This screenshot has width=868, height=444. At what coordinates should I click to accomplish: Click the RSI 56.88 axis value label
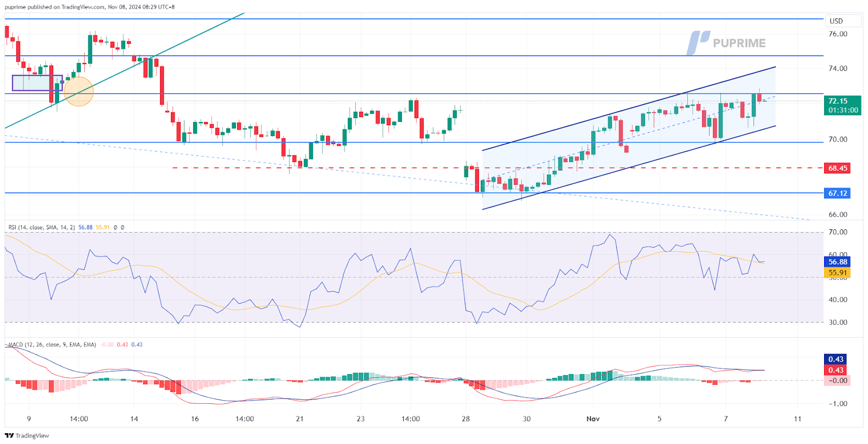837,262
